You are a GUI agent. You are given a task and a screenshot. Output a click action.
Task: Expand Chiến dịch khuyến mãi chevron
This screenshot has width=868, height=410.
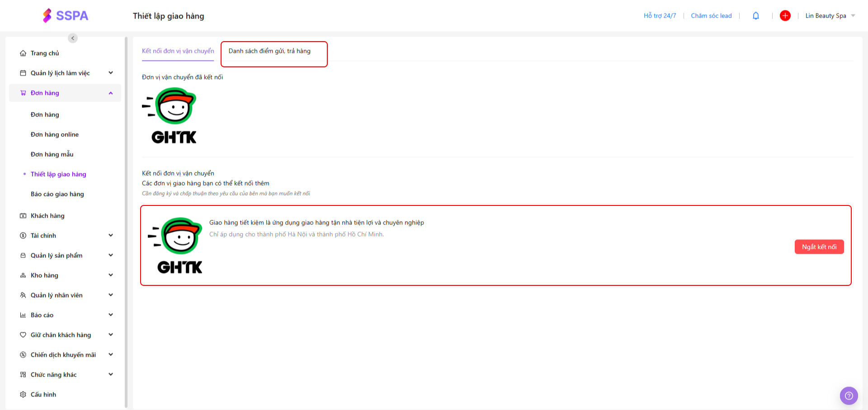pyautogui.click(x=111, y=355)
